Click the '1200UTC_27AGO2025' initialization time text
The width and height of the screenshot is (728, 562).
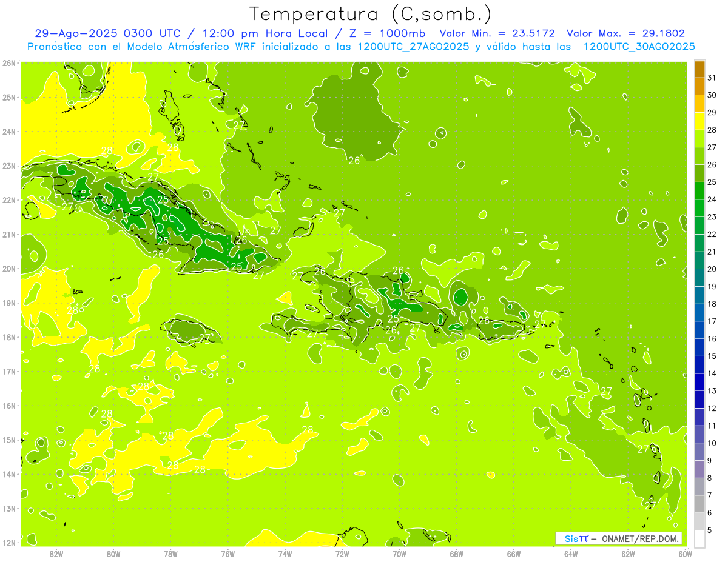pos(413,46)
